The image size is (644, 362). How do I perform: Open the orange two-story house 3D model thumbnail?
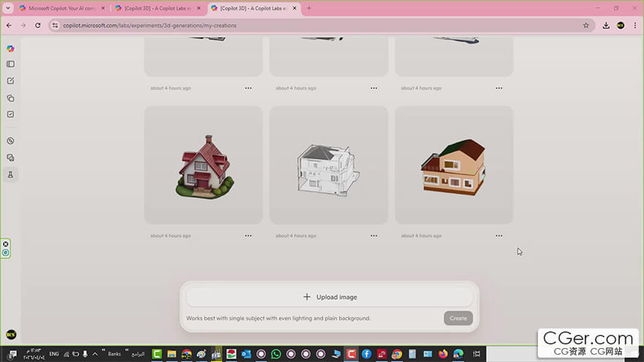click(454, 165)
